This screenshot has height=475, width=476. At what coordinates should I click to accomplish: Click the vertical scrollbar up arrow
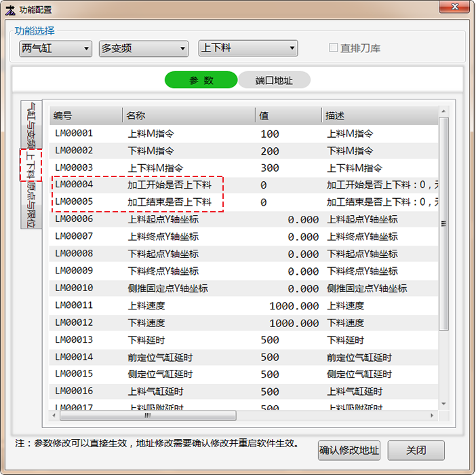443,111
